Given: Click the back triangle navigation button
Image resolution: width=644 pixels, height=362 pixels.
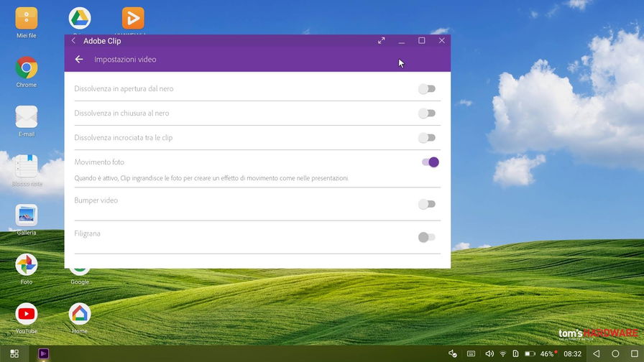Looking at the screenshot, I should pyautogui.click(x=597, y=353).
